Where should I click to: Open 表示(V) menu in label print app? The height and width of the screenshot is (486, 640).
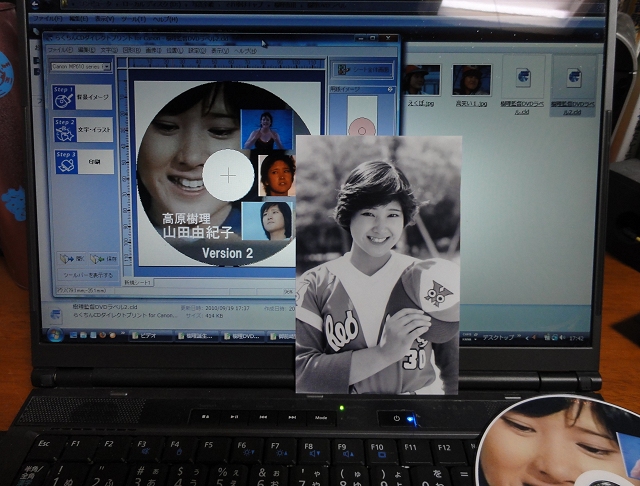click(220, 51)
